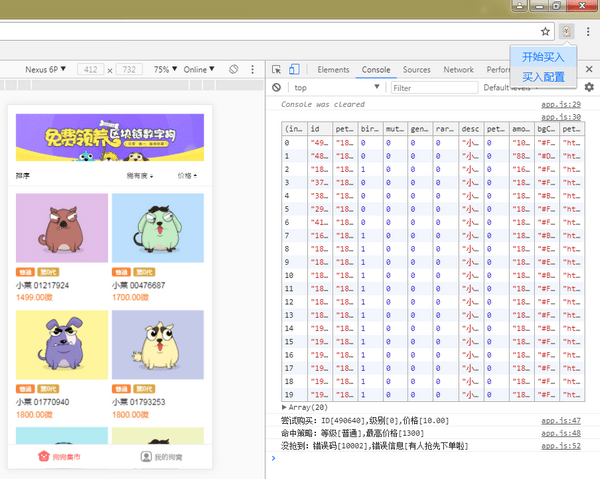Click the console prompt arrow

[x=273, y=458]
